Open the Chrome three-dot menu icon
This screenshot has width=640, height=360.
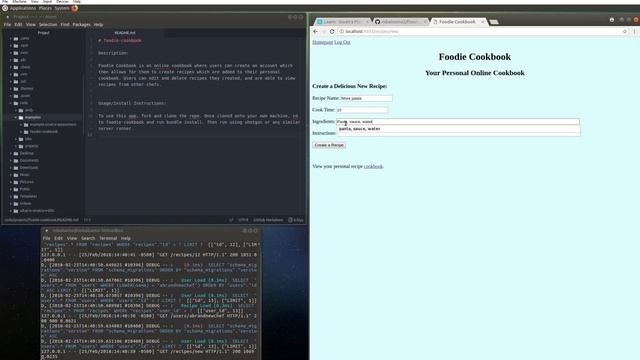[634, 31]
